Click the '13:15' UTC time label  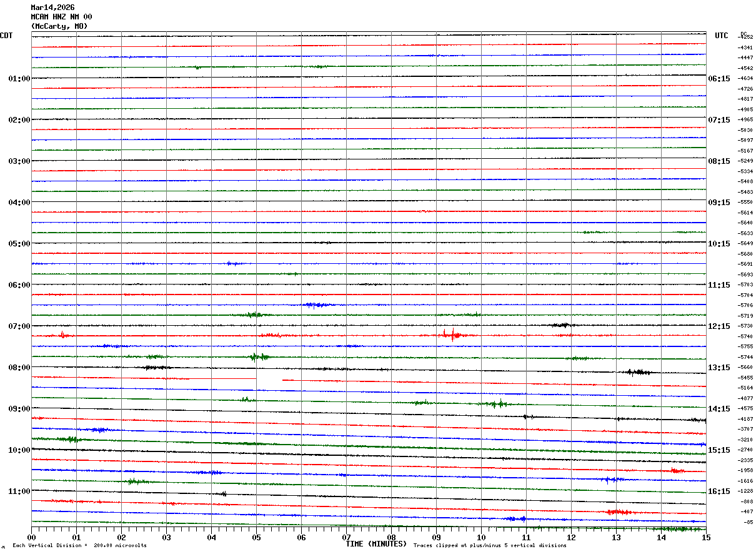pyautogui.click(x=719, y=368)
